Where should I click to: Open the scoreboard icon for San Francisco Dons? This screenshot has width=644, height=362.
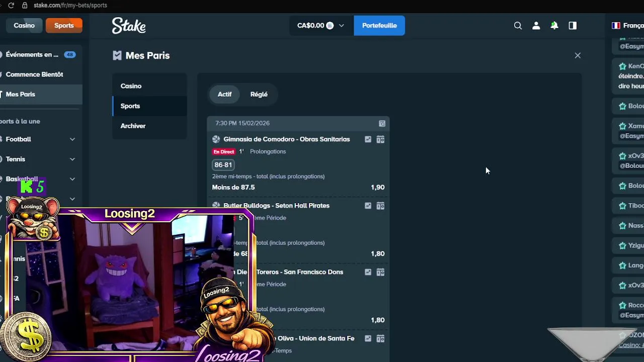(x=380, y=272)
